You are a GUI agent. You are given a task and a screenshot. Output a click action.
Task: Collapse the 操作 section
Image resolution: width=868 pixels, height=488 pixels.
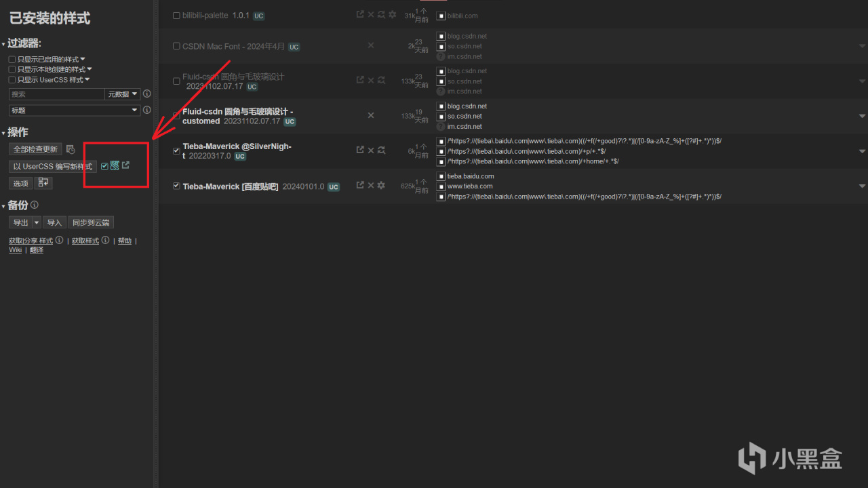click(x=16, y=132)
